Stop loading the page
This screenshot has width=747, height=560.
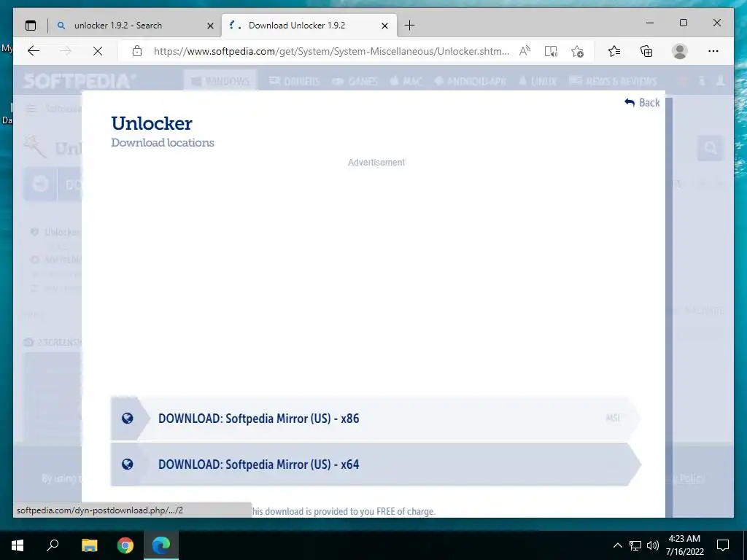click(98, 51)
